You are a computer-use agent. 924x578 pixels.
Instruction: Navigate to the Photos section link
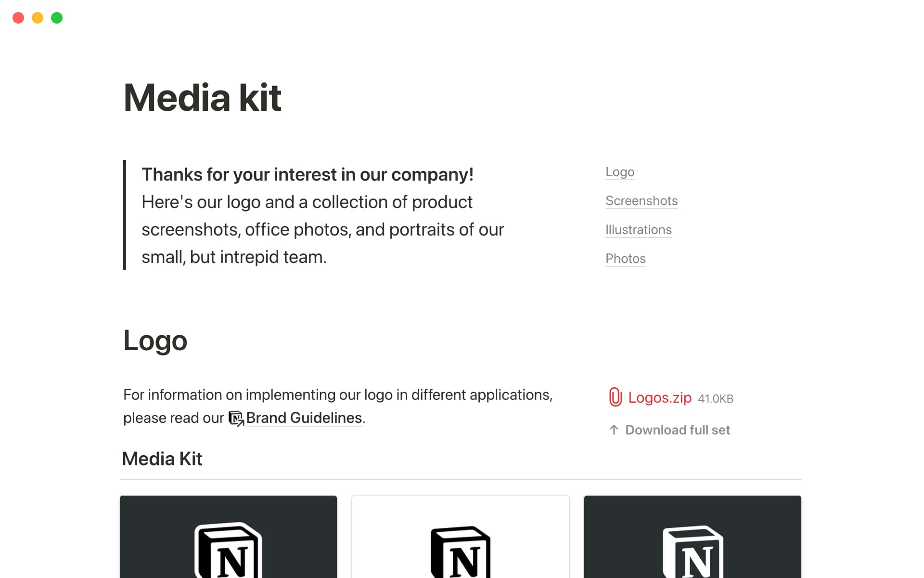point(625,259)
